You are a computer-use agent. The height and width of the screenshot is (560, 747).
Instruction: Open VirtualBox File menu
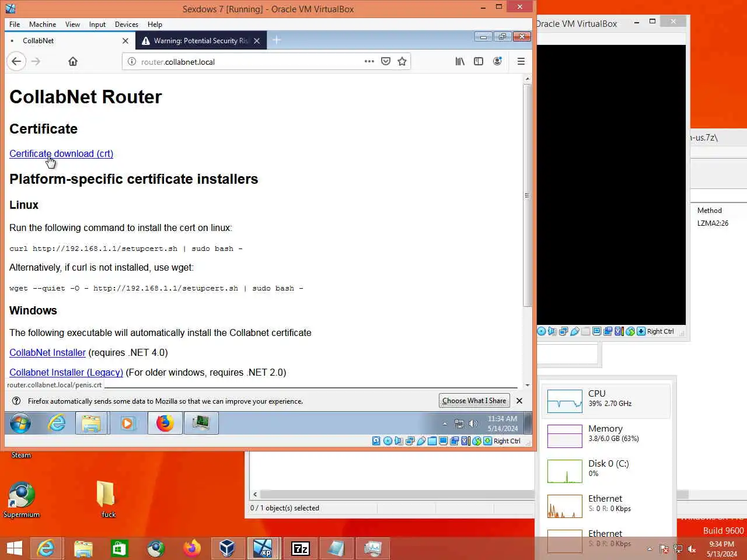(x=15, y=24)
